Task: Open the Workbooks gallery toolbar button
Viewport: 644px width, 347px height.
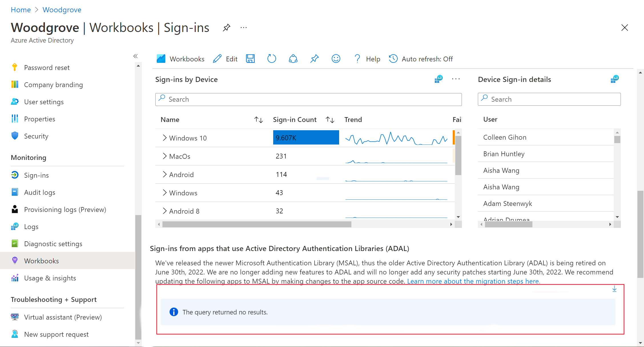Action: tap(180, 59)
